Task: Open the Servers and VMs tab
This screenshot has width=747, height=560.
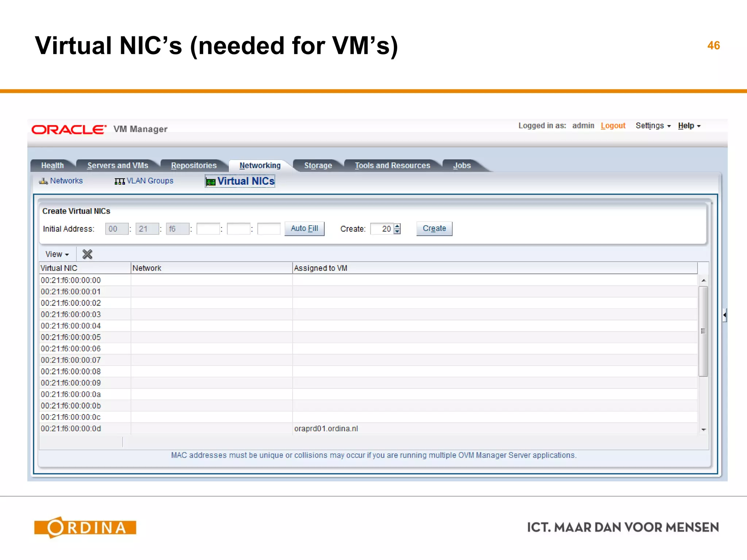Action: [117, 166]
